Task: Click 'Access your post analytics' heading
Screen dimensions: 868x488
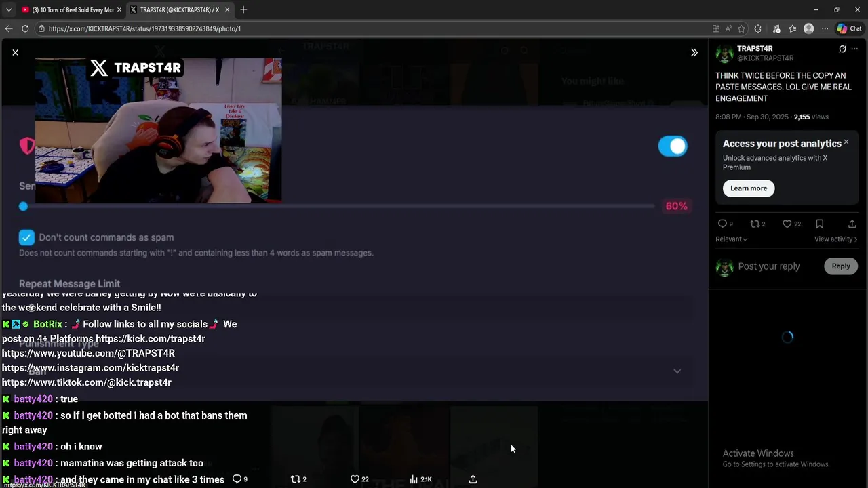Action: (782, 144)
